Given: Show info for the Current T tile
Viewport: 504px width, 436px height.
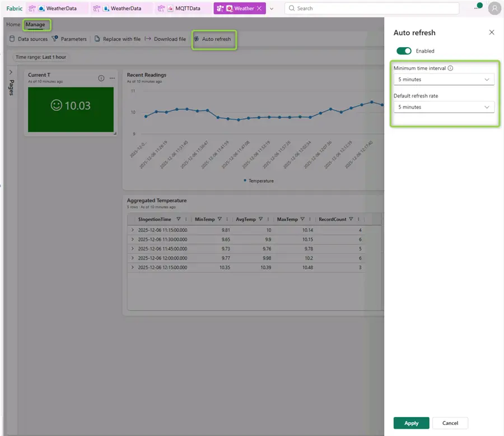Looking at the screenshot, I should (x=101, y=78).
